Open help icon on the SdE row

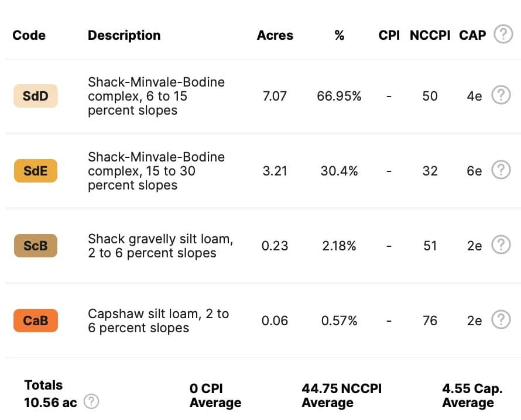[501, 171]
